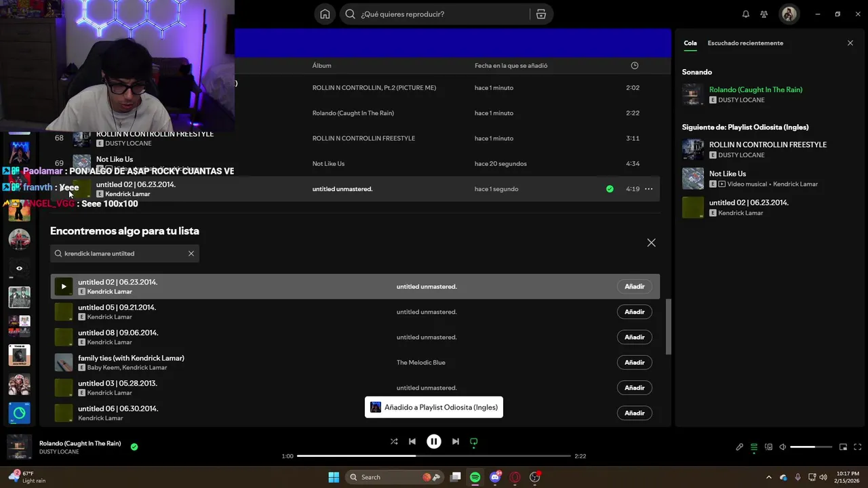Click family ties album cover thumbnail

click(64, 363)
